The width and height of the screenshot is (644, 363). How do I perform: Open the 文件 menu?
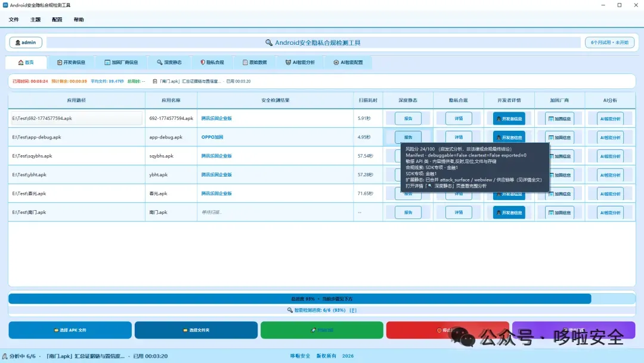14,19
